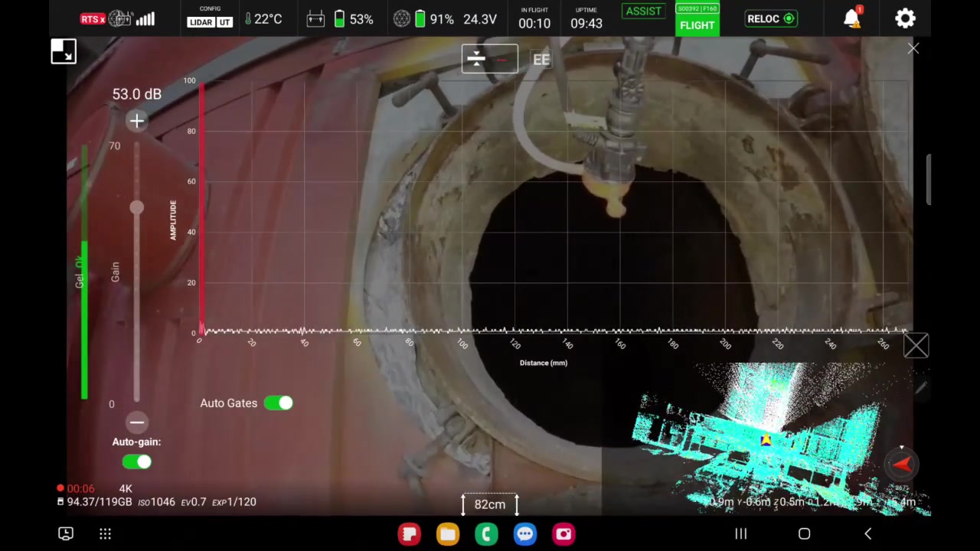This screenshot has height=551, width=980.
Task: Click the RTS signal status icon
Action: pos(93,19)
